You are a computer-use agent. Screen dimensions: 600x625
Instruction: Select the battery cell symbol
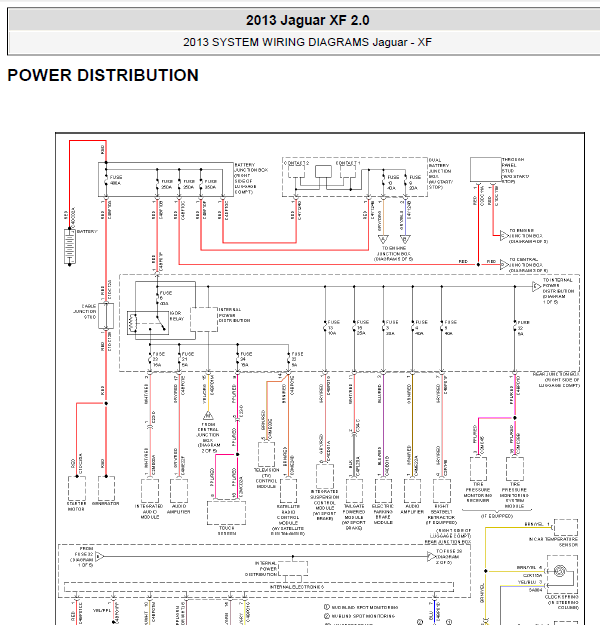click(x=70, y=247)
